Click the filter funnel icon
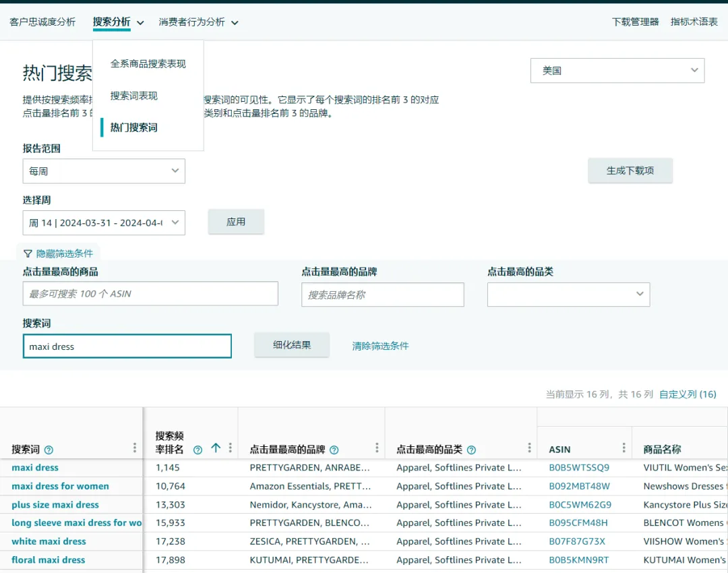The image size is (728, 573). (28, 253)
